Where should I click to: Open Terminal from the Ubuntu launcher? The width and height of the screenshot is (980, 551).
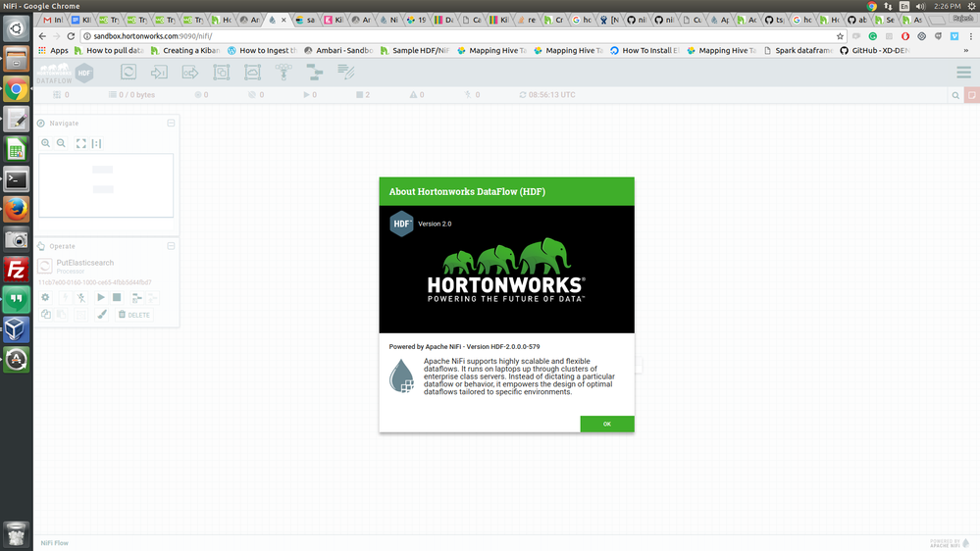pyautogui.click(x=17, y=179)
